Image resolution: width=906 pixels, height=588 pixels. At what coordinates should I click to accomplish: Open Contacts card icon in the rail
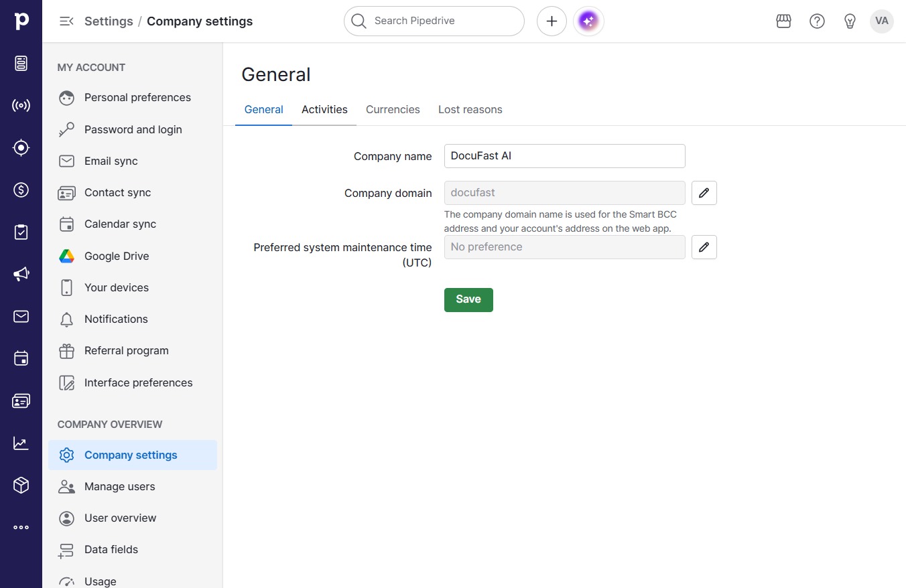tap(21, 400)
